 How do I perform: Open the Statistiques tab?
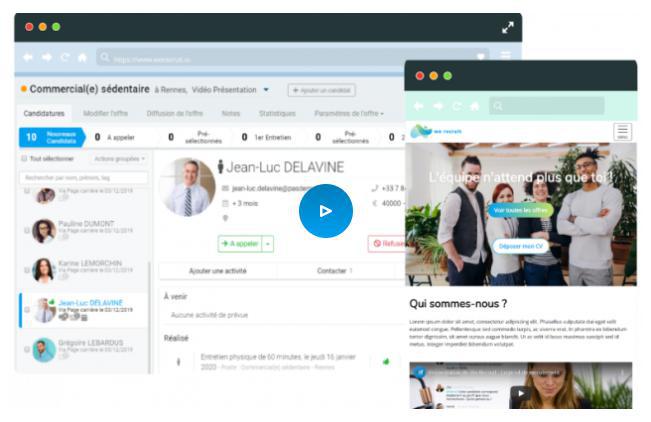[277, 113]
